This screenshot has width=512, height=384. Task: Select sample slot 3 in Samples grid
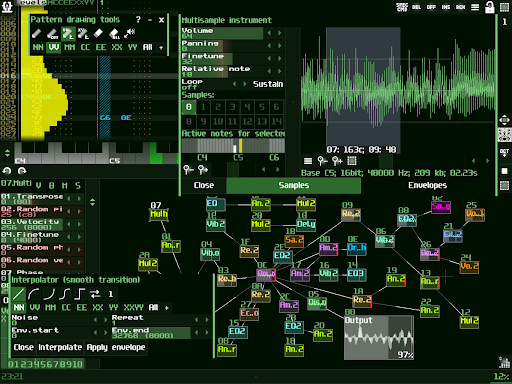(232, 107)
